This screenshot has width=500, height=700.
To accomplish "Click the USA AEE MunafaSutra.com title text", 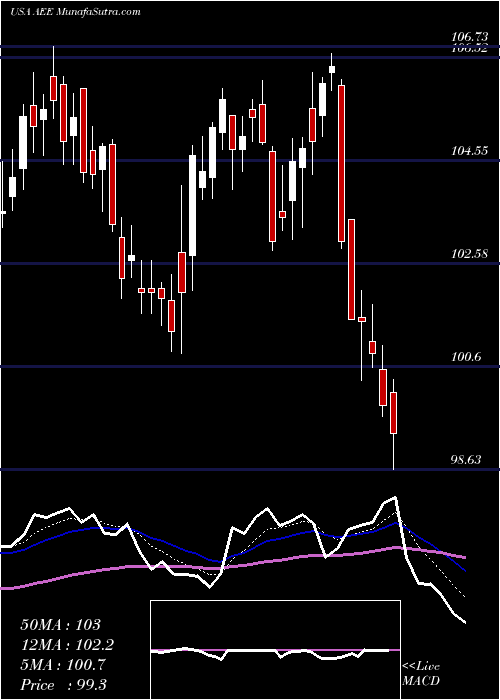I will point(75,12).
